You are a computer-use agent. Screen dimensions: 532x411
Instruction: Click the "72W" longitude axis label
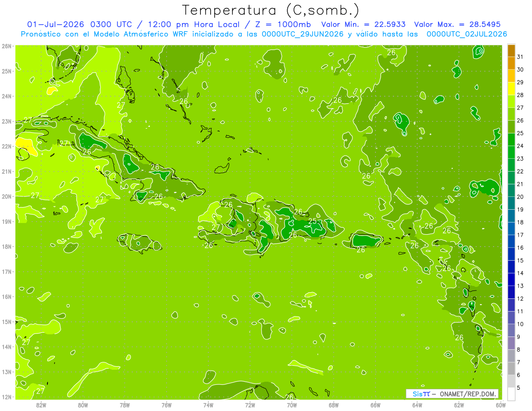pyautogui.click(x=250, y=405)
